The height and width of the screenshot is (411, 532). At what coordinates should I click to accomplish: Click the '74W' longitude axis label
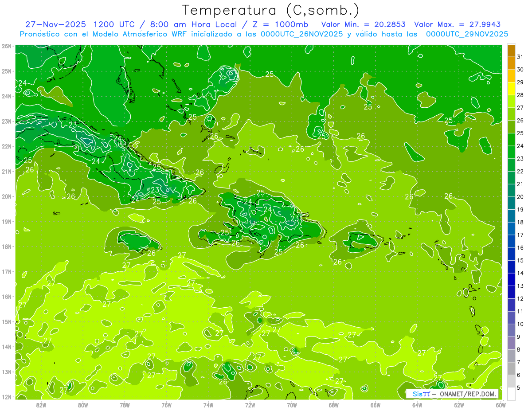(x=208, y=404)
